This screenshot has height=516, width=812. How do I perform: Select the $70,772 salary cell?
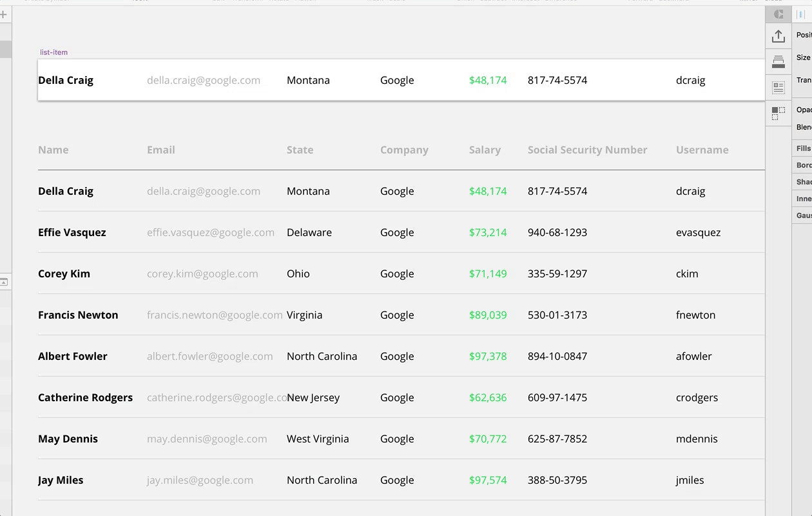(488, 439)
